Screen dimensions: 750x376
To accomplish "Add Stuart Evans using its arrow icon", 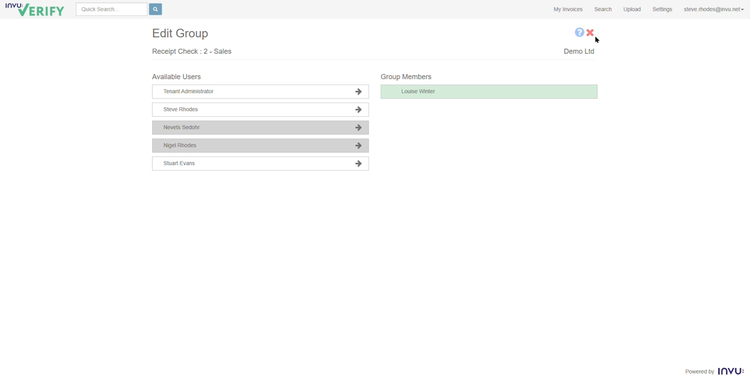I will (x=358, y=164).
